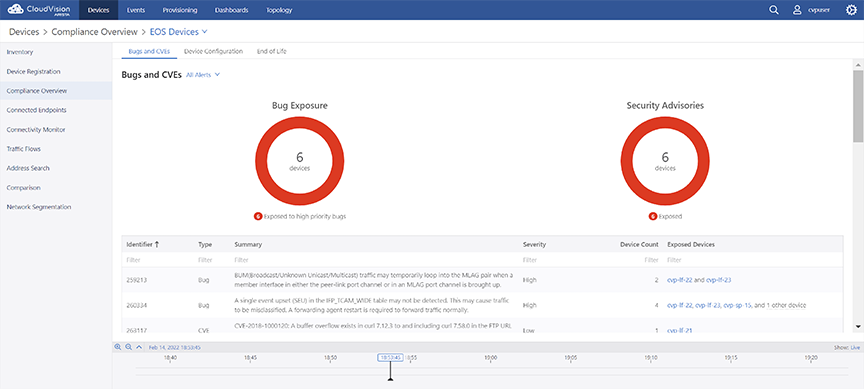Click the Summary column header

(248, 244)
